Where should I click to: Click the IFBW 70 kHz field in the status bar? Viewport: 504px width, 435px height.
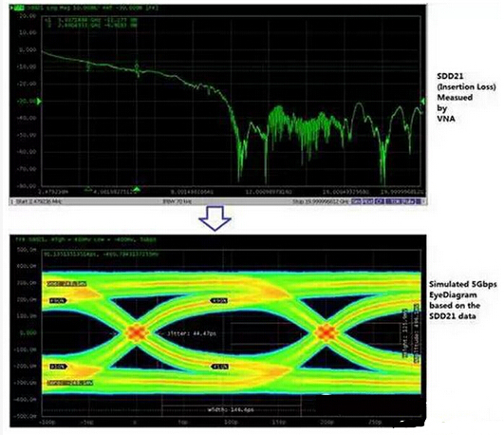tap(177, 201)
